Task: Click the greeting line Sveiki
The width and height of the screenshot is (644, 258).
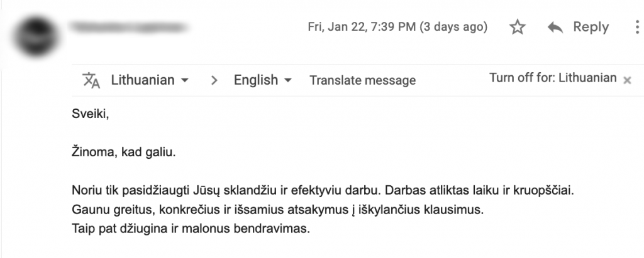Action: pos(86,114)
